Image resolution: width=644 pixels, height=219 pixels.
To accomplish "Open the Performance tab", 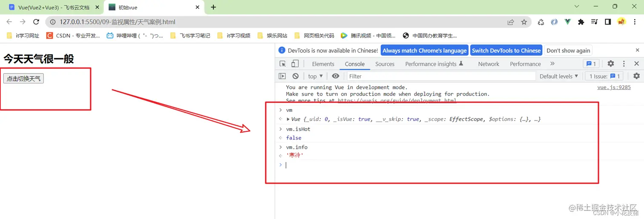I will click(525, 64).
